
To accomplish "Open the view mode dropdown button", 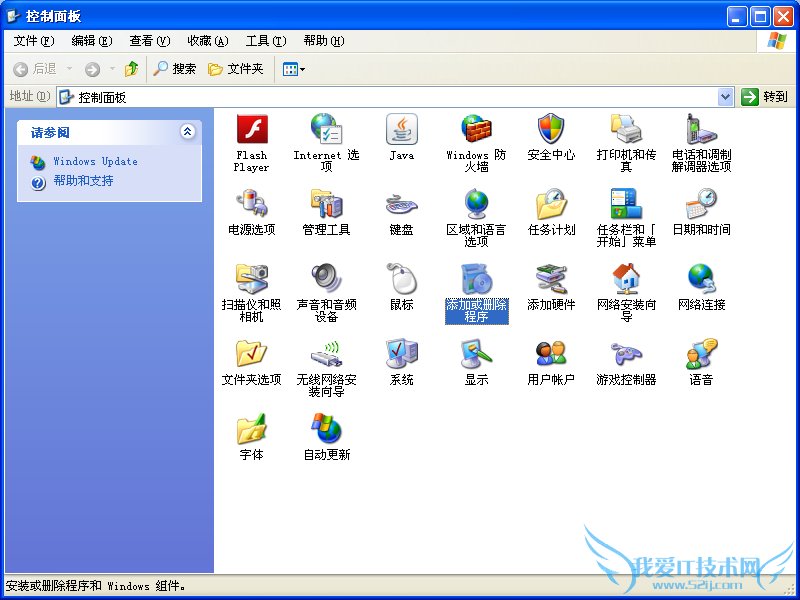I will coord(294,69).
